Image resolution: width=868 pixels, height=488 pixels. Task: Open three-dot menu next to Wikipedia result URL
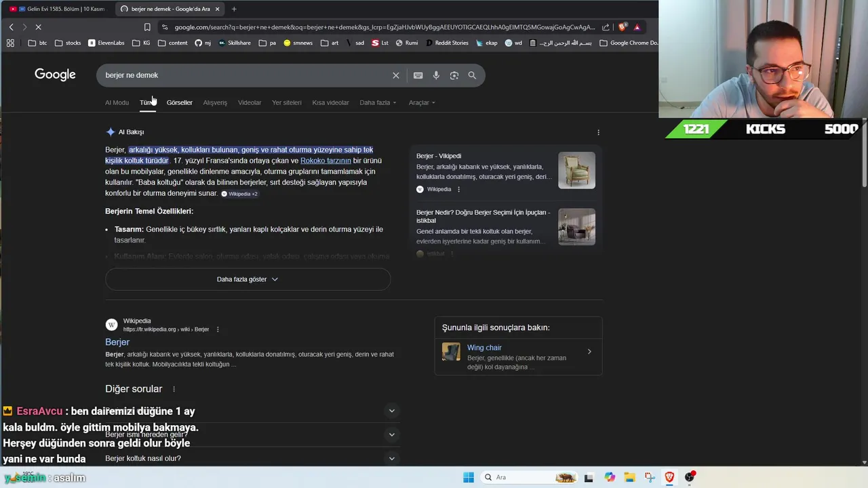point(218,329)
